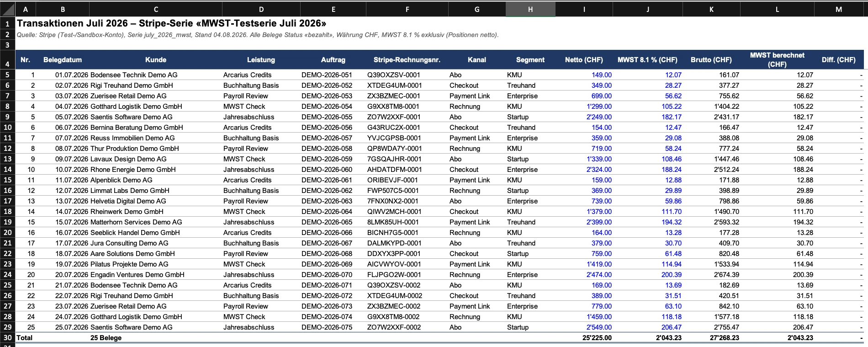Select the title cell Transaktionen Juli 2026
Viewport: 868px width, 347px height.
[171, 23]
